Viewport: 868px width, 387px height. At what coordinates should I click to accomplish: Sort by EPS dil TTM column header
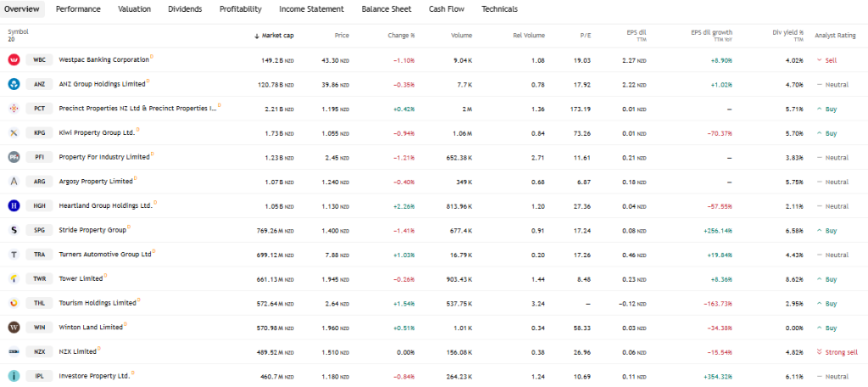coord(636,36)
